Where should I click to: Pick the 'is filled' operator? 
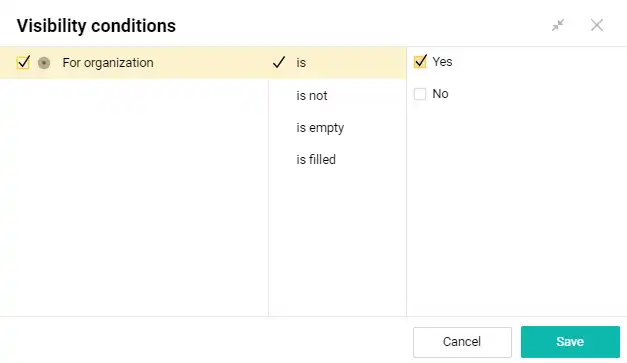click(316, 160)
